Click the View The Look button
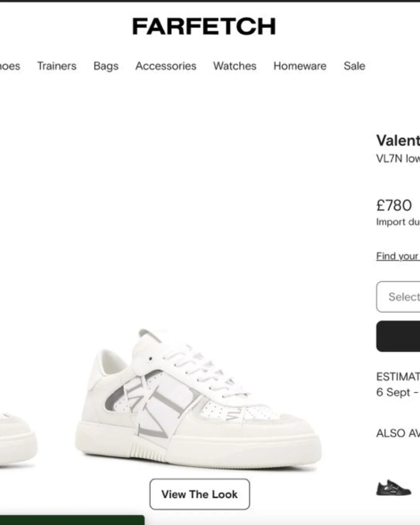This screenshot has height=525, width=420. tap(199, 494)
